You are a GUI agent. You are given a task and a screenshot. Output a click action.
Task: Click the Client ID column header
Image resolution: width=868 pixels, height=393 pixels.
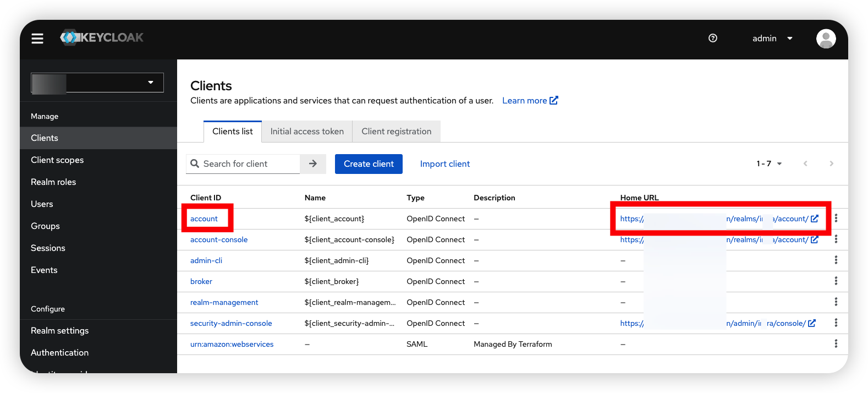tap(206, 198)
